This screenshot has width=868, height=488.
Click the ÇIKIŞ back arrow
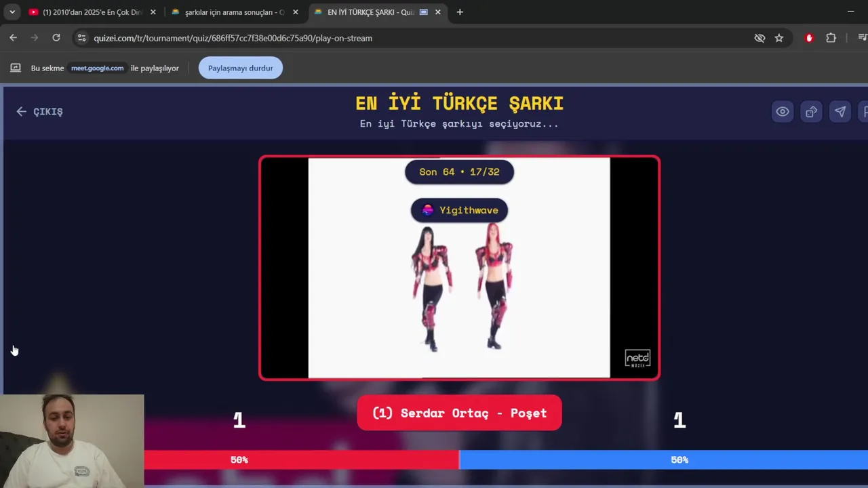coord(22,112)
